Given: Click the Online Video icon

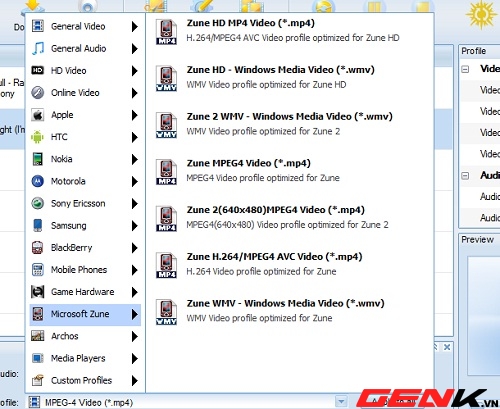Looking at the screenshot, I should click(38, 92).
